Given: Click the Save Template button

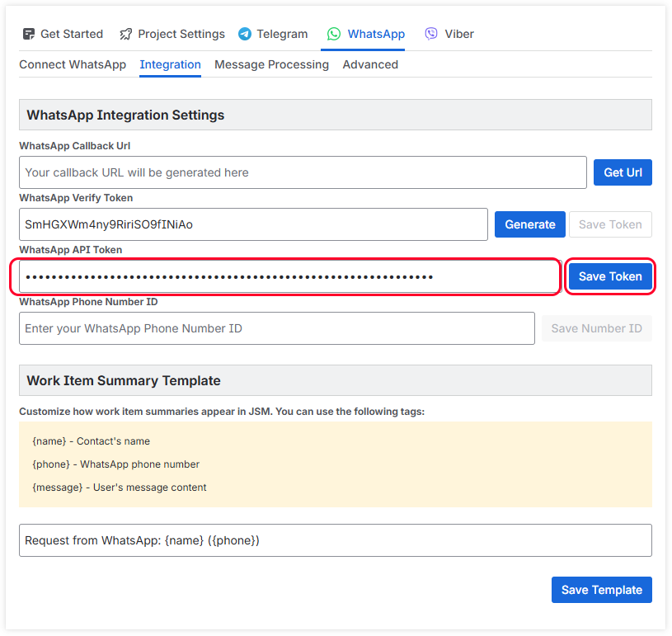Looking at the screenshot, I should point(602,590).
